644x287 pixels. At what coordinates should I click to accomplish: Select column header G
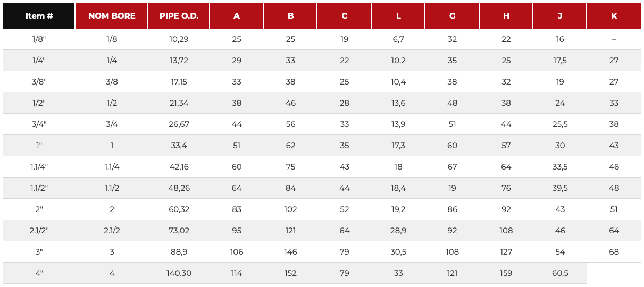(x=452, y=16)
